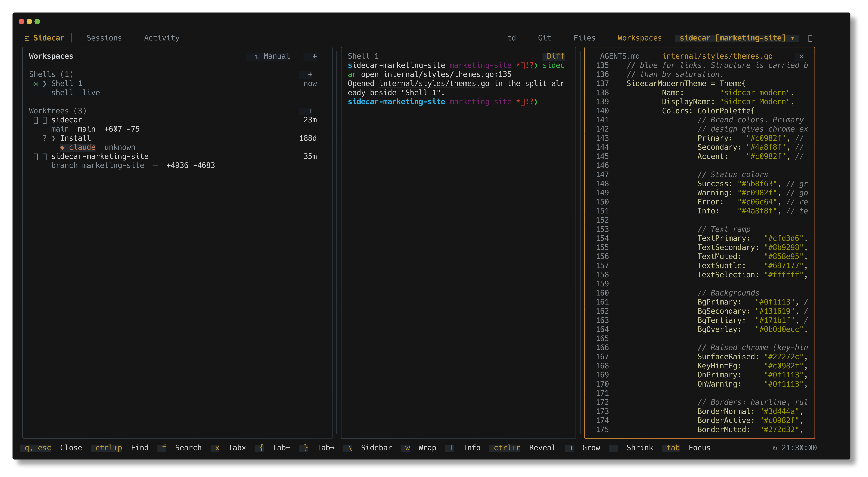The height and width of the screenshot is (477, 868).
Task: Add a new shell via Shells plus
Action: pos(310,74)
